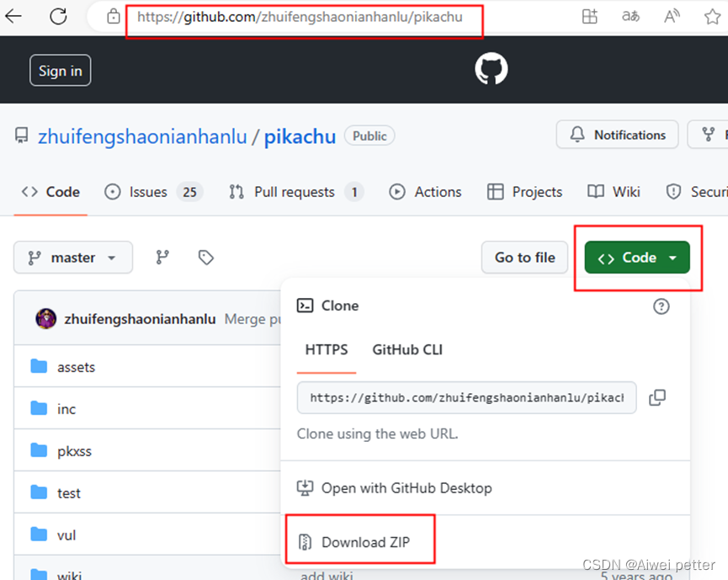Image resolution: width=728 pixels, height=580 pixels.
Task: Click the fork icon button
Action: (708, 135)
